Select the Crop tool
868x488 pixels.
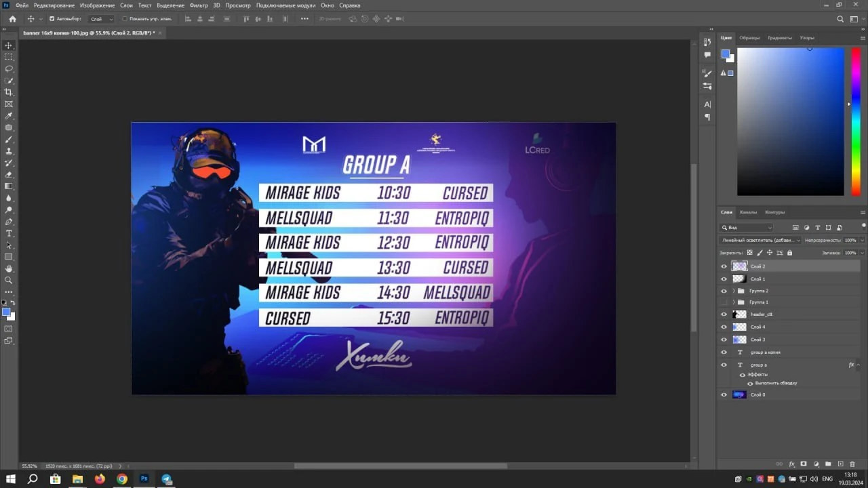[x=9, y=92]
